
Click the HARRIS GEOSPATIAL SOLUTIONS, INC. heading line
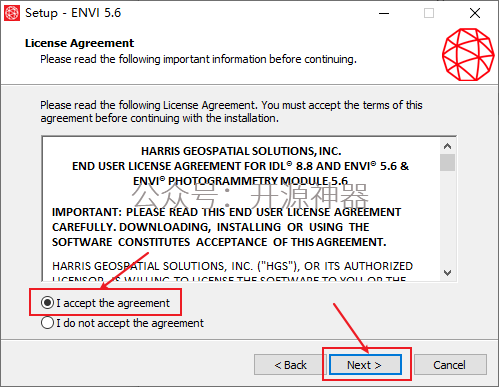coord(241,151)
